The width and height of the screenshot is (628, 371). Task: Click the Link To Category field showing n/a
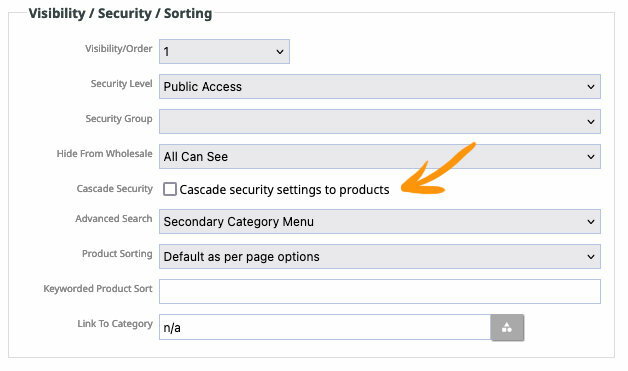(325, 327)
